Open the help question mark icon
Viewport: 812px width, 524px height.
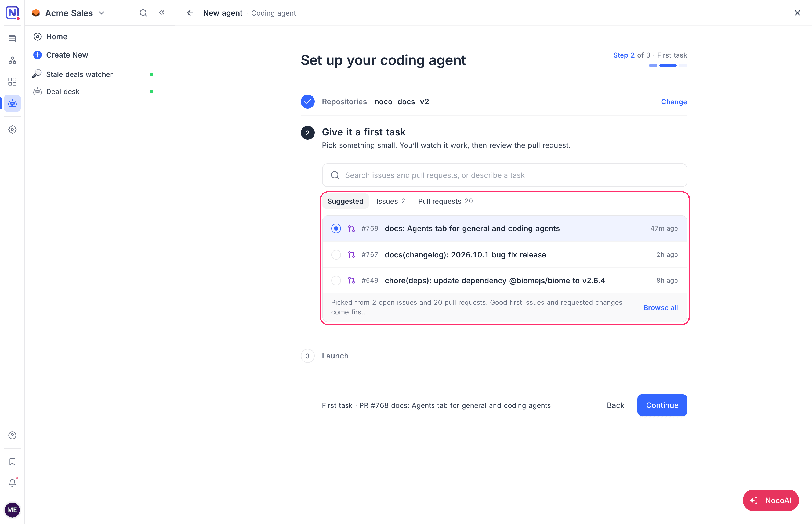[x=12, y=435]
